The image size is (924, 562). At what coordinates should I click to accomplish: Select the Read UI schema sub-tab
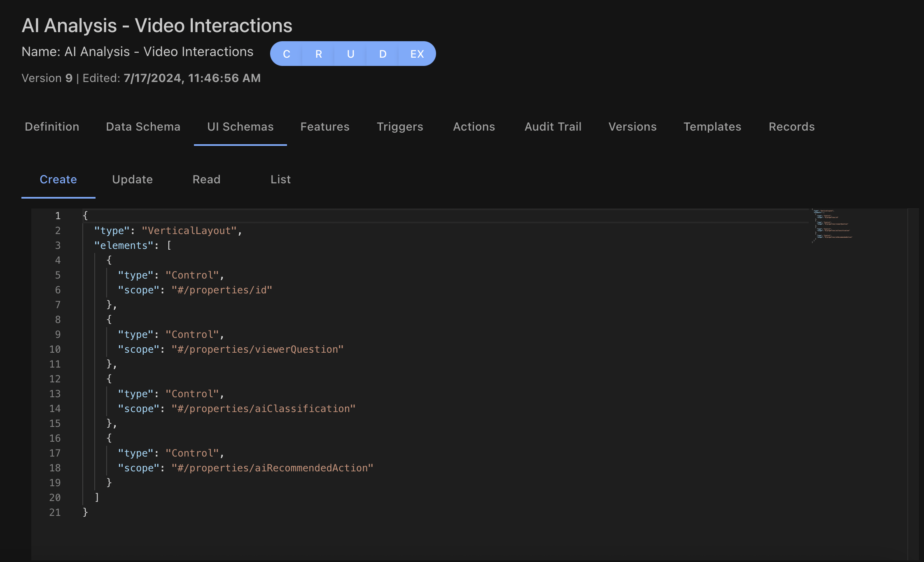(x=206, y=180)
